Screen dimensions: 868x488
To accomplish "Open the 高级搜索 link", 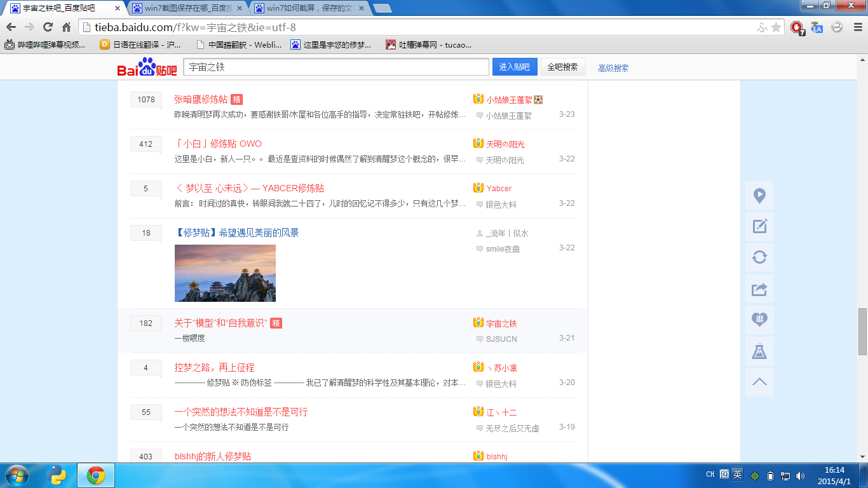I will click(x=613, y=68).
